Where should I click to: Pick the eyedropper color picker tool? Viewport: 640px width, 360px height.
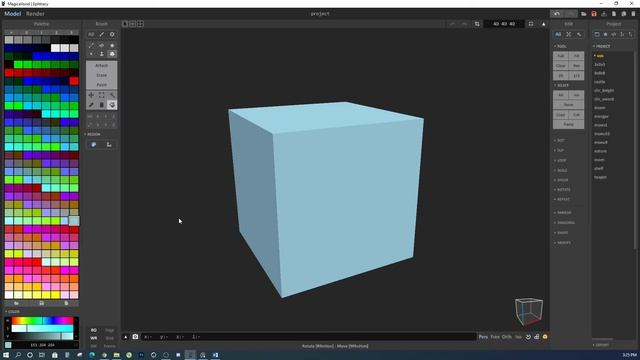pos(91,105)
